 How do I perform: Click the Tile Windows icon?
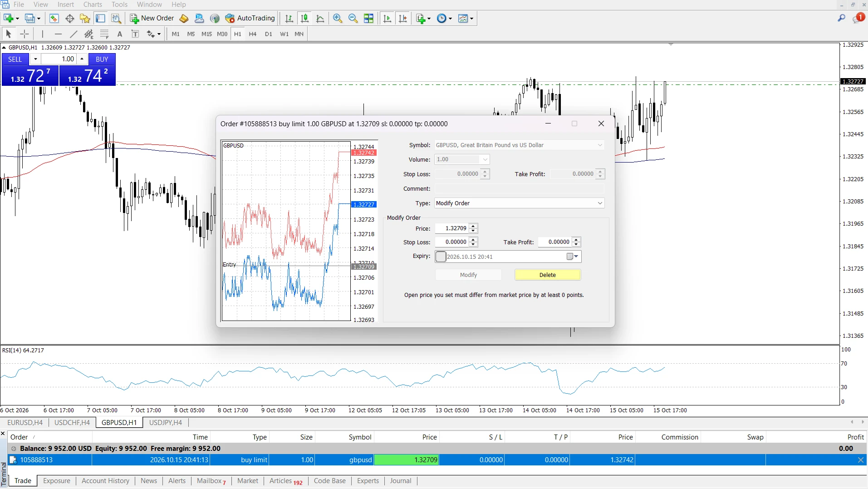pyautogui.click(x=369, y=18)
